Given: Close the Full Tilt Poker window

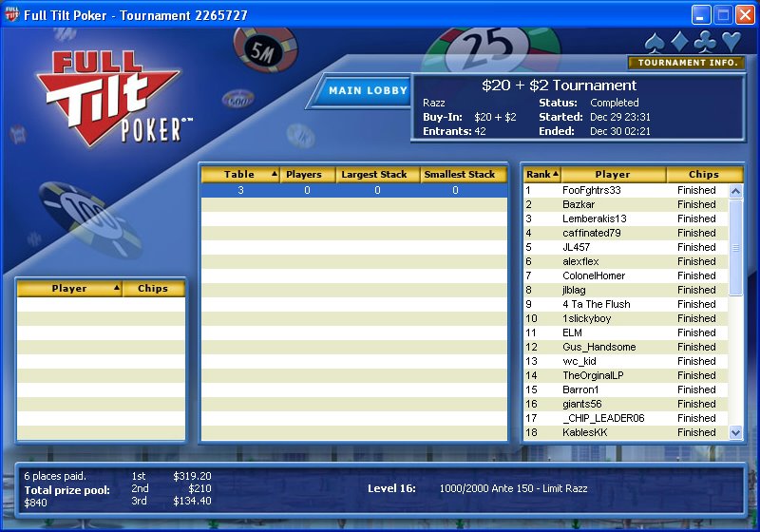Looking at the screenshot, I should point(746,14).
